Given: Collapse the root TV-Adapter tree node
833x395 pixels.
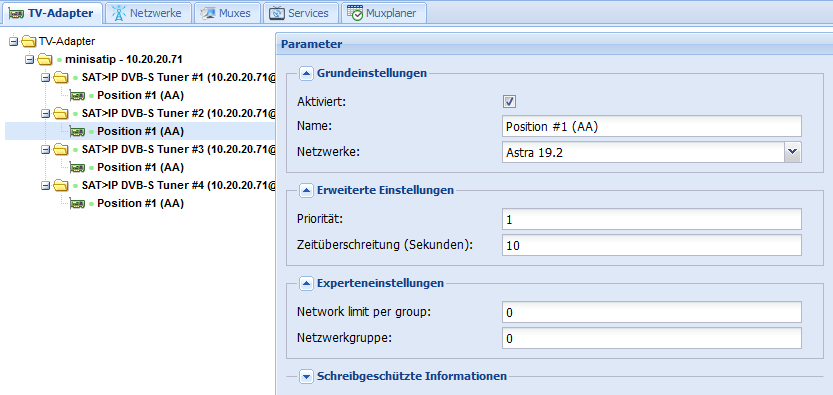Looking at the screenshot, I should [14, 41].
